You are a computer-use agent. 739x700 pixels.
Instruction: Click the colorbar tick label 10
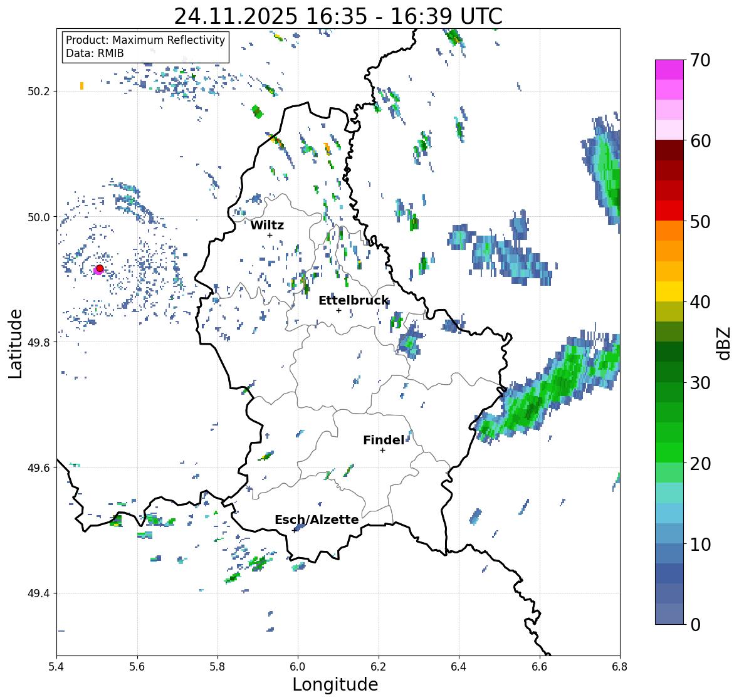click(x=700, y=544)
